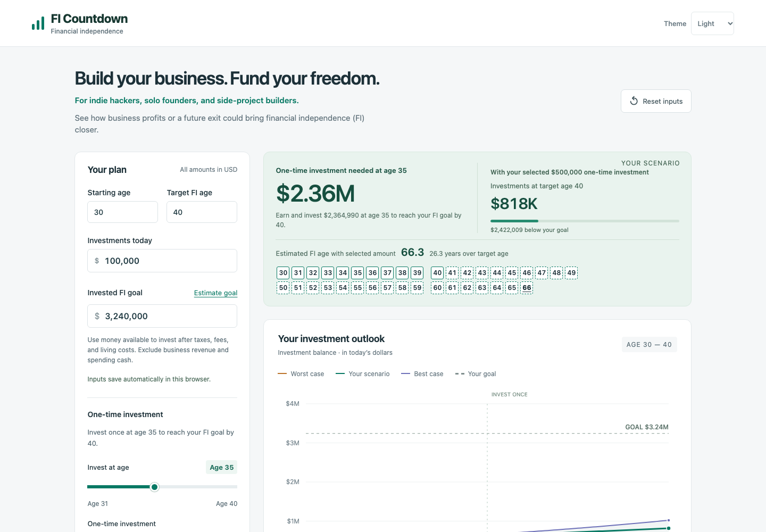This screenshot has width=766, height=532.
Task: Click the FI Countdown bar-chart logo icon
Action: (38, 23)
